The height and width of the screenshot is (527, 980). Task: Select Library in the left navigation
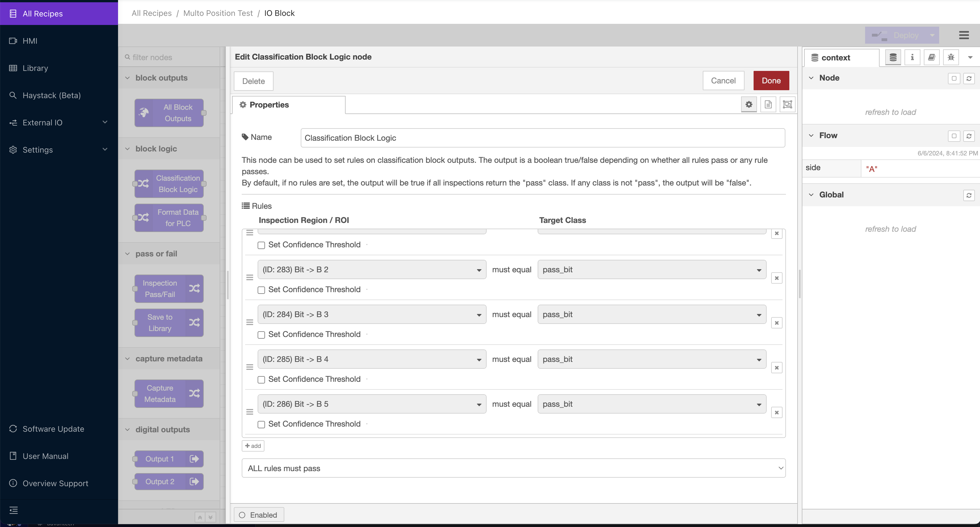(x=35, y=68)
